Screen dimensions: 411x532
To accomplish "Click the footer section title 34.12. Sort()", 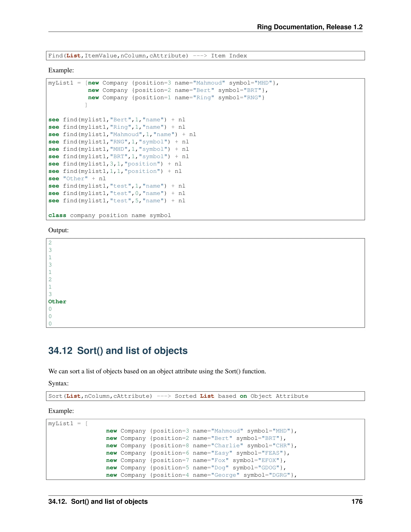I will (98, 501).
